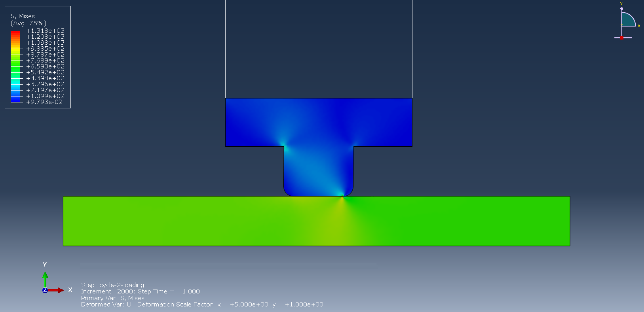644x312 pixels.
Task: Click the red square at the compass base
Action: click(x=621, y=38)
